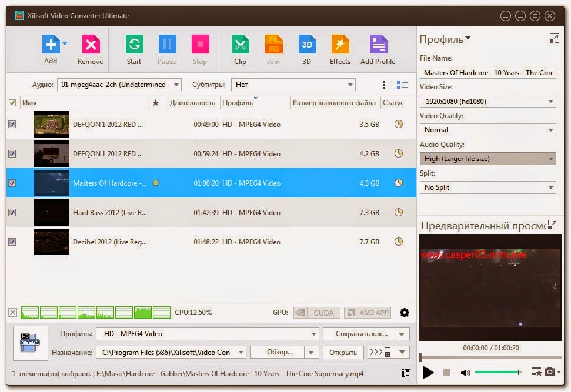Switch to simple list view icon
This screenshot has width=571, height=392.
(388, 85)
